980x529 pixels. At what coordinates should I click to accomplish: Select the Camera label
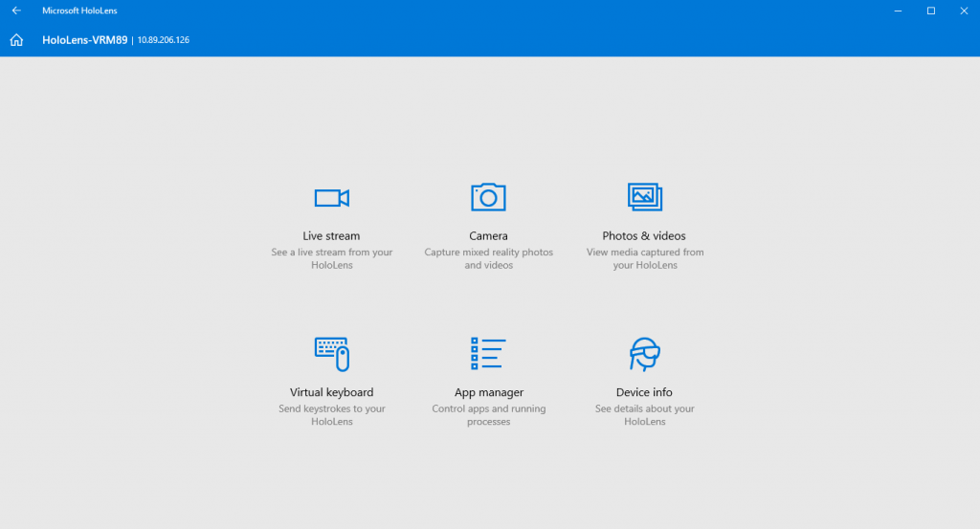tap(488, 236)
